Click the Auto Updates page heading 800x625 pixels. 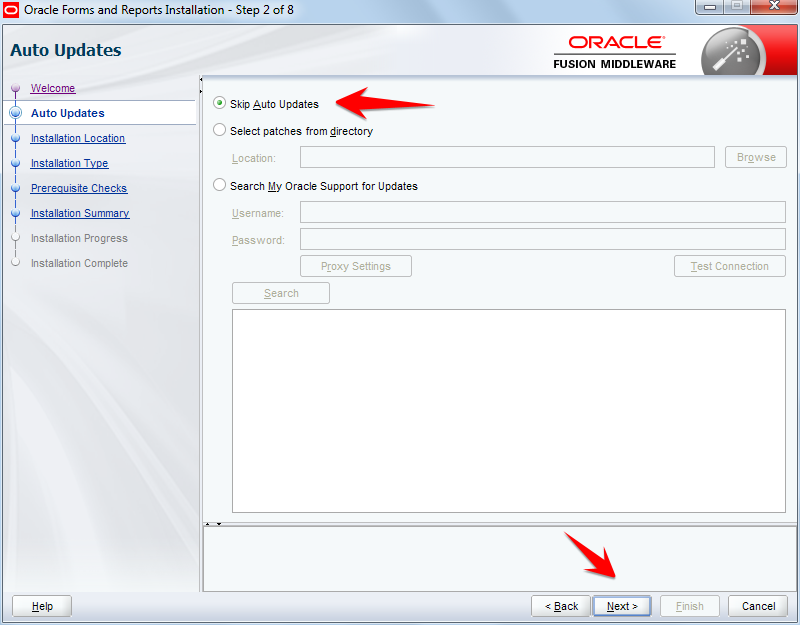click(x=66, y=50)
